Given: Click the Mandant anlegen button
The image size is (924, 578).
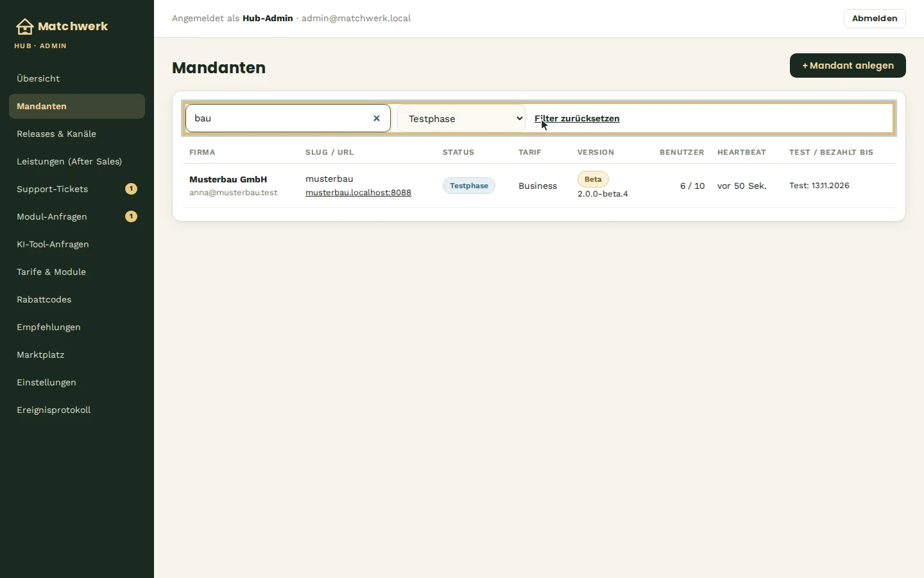Looking at the screenshot, I should point(848,66).
